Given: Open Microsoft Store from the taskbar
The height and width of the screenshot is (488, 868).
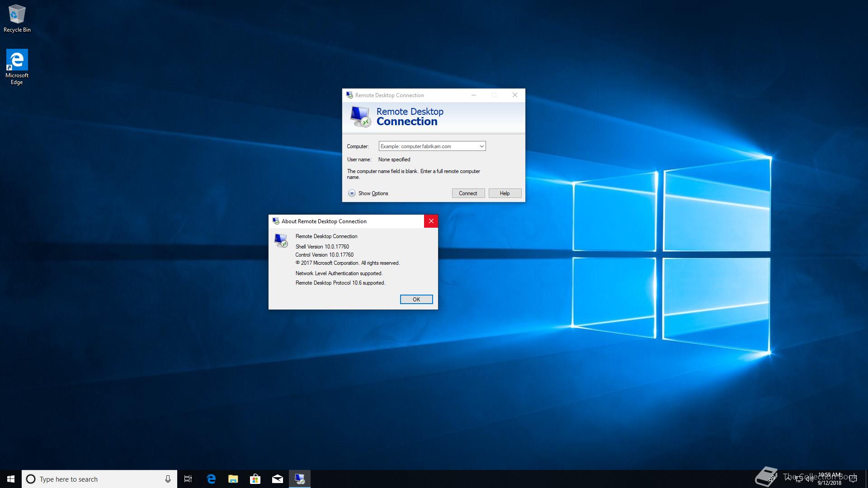Looking at the screenshot, I should tap(255, 479).
